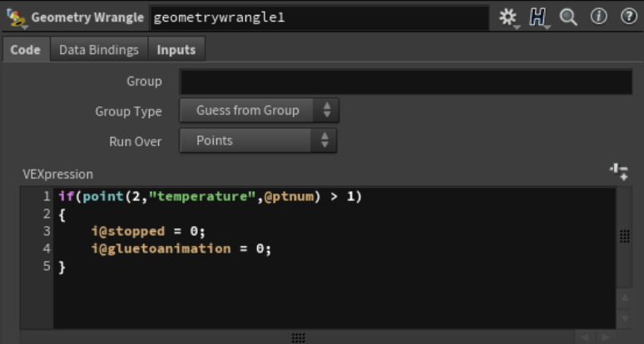Viewport: 644px width, 344px height.
Task: Click the Houdini H help icon
Action: pyautogui.click(x=537, y=17)
